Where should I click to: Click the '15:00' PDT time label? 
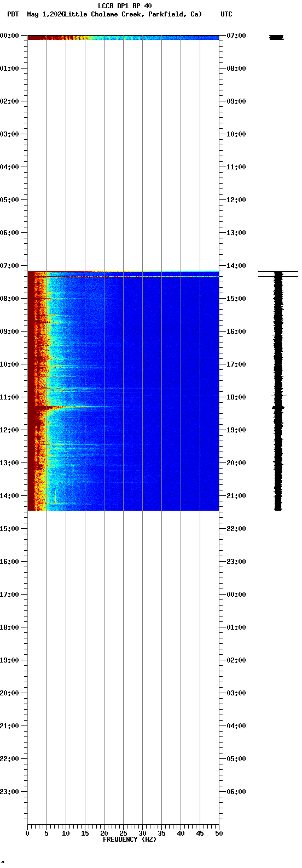(x=10, y=529)
